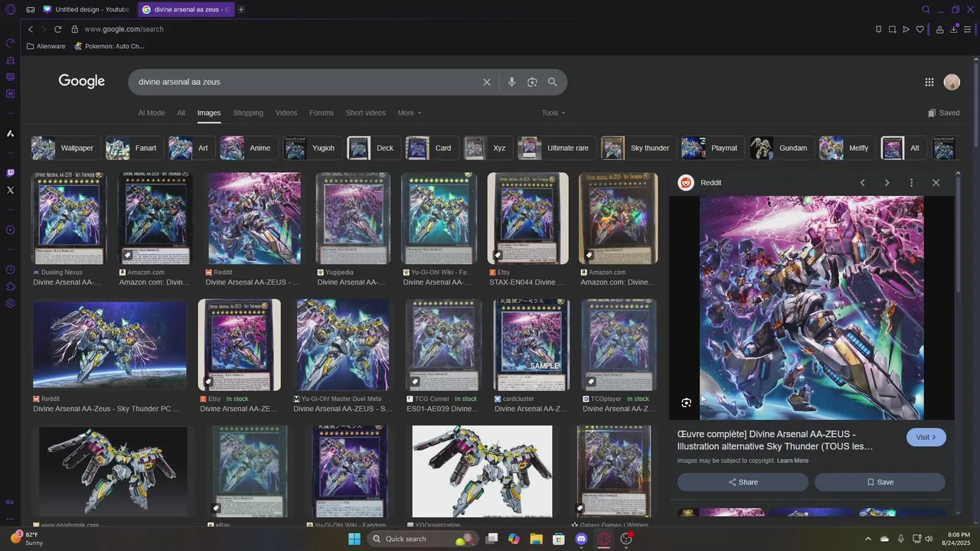The image size is (980, 551).
Task: Open the Short videos tab
Action: pos(365,112)
